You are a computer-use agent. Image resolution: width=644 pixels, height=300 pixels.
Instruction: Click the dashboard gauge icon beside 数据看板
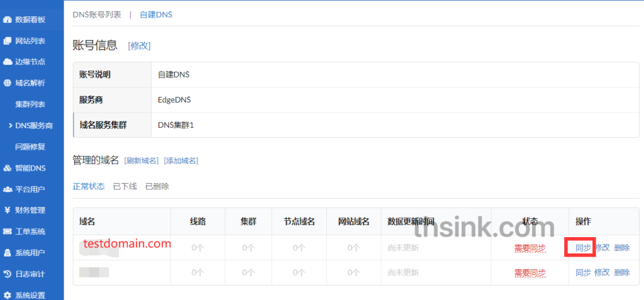coord(7,19)
